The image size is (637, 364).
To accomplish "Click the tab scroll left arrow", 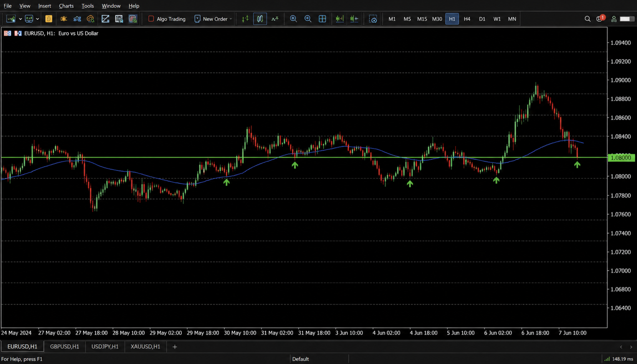I will pyautogui.click(x=621, y=347).
